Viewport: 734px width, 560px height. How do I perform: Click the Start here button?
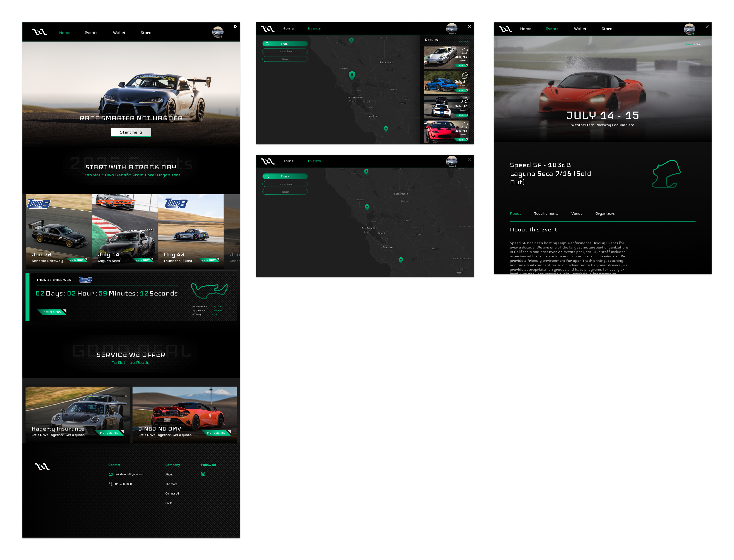[131, 132]
